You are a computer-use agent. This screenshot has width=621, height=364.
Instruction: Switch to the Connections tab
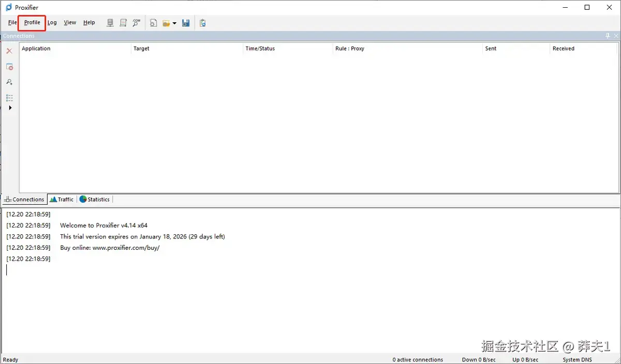click(24, 200)
